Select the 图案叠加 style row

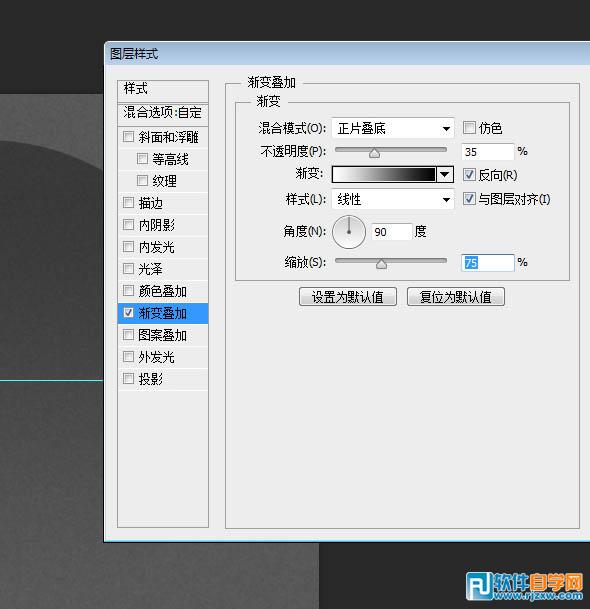click(x=163, y=335)
